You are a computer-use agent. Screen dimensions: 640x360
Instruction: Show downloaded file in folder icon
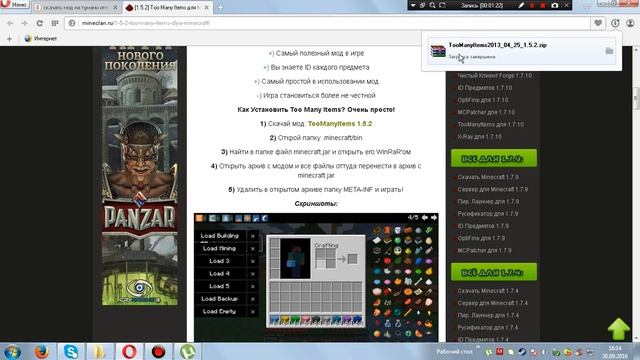[x=609, y=51]
